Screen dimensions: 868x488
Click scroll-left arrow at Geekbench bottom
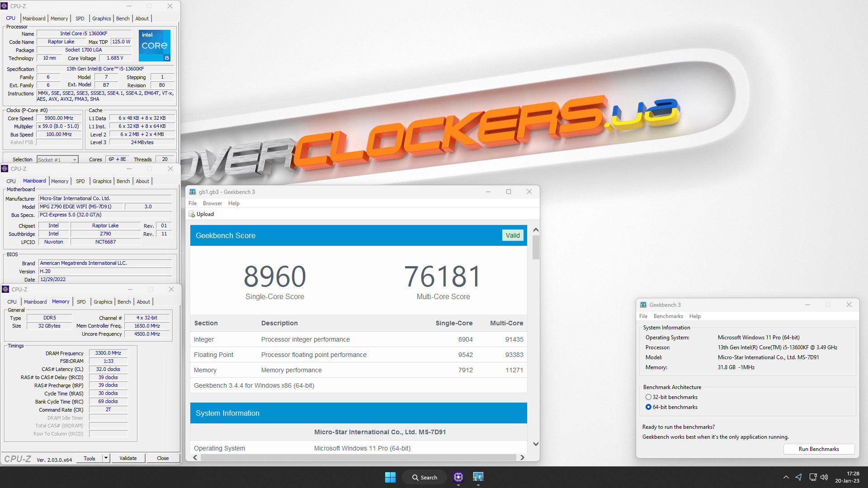(195, 457)
